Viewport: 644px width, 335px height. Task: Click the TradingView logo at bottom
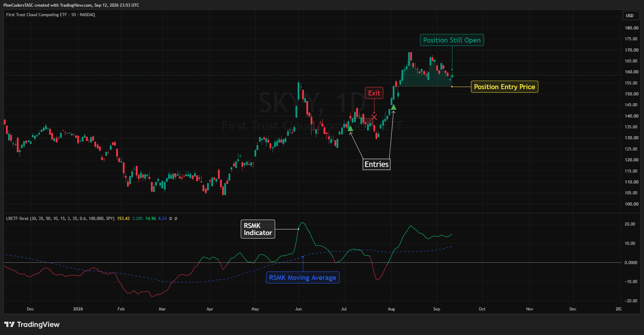pos(32,324)
